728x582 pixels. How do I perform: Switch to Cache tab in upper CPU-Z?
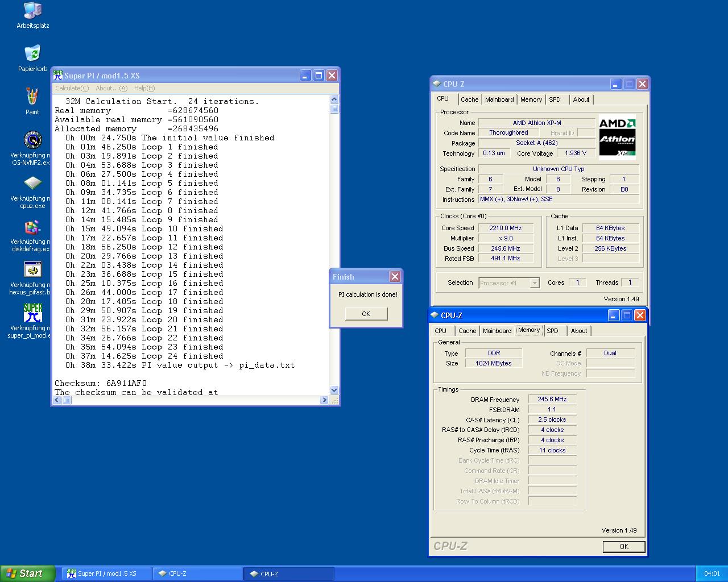click(x=470, y=99)
